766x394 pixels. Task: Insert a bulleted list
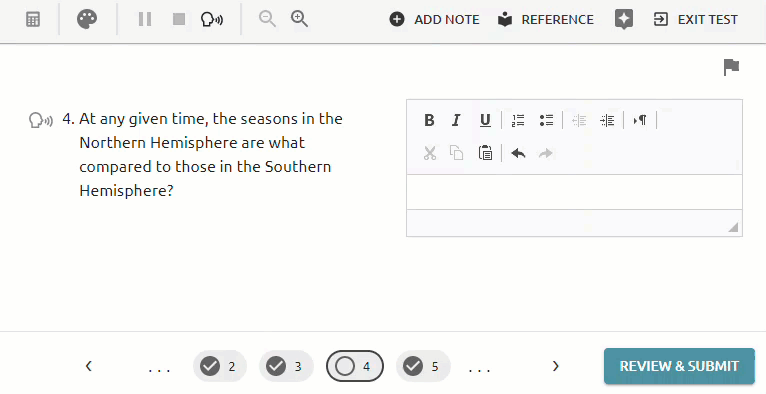click(546, 120)
